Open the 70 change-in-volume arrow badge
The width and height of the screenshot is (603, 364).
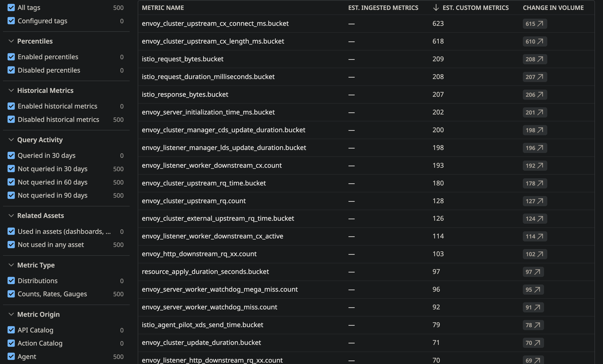tap(533, 343)
